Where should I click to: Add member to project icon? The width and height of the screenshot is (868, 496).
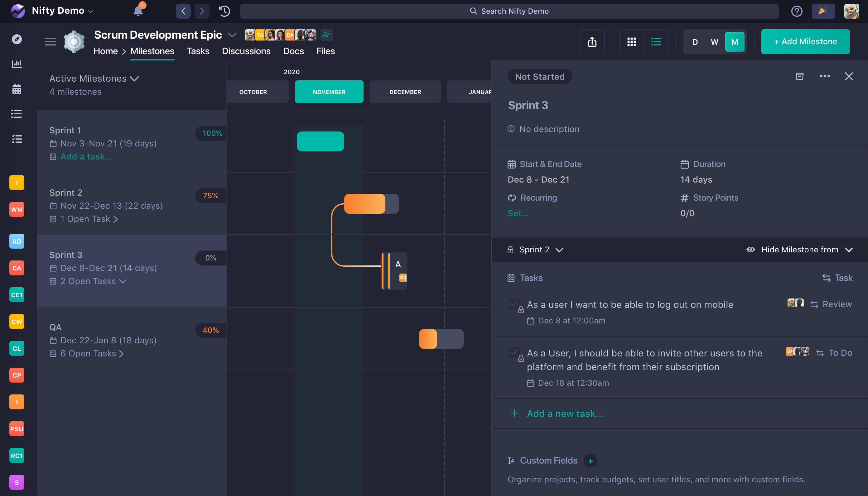326,35
